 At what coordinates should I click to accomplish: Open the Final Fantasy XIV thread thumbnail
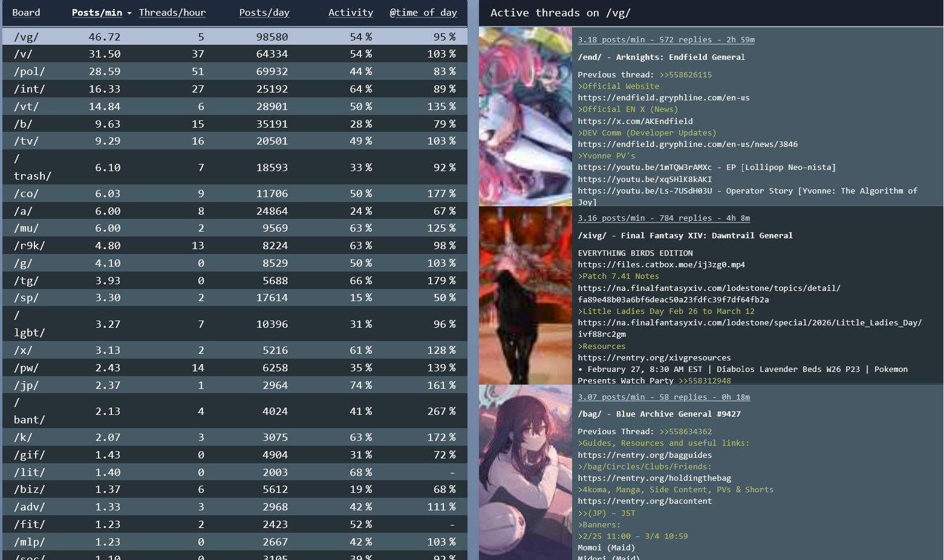526,296
